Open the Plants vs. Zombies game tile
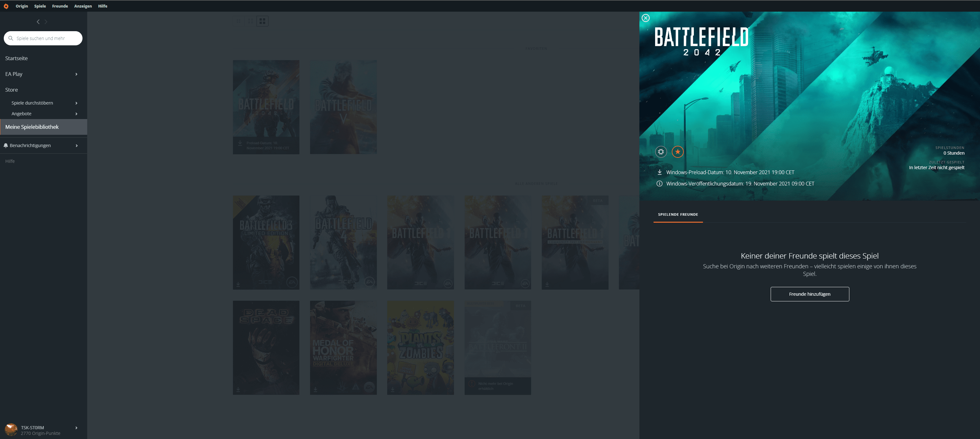The image size is (980, 439). coord(420,347)
